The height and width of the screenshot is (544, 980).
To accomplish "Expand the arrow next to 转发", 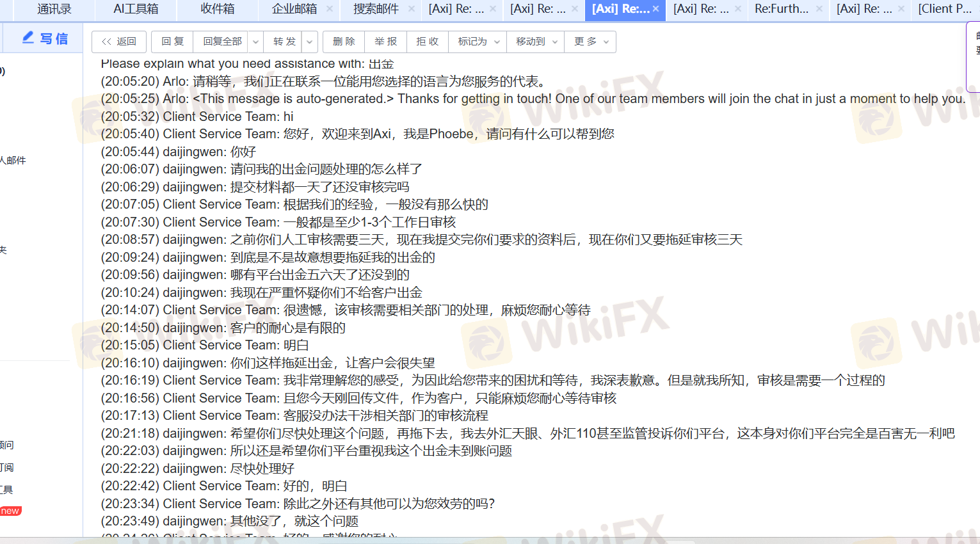I will tap(310, 42).
